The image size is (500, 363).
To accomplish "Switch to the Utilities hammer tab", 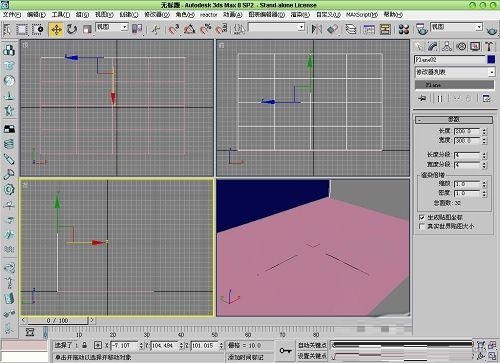I will point(489,46).
